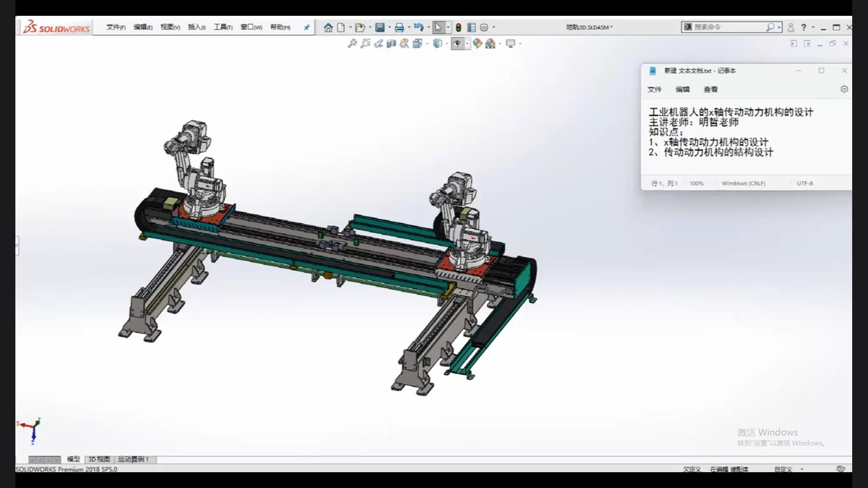Open the Dynamic Annotation Views icon
868x488 pixels.
coord(404,43)
